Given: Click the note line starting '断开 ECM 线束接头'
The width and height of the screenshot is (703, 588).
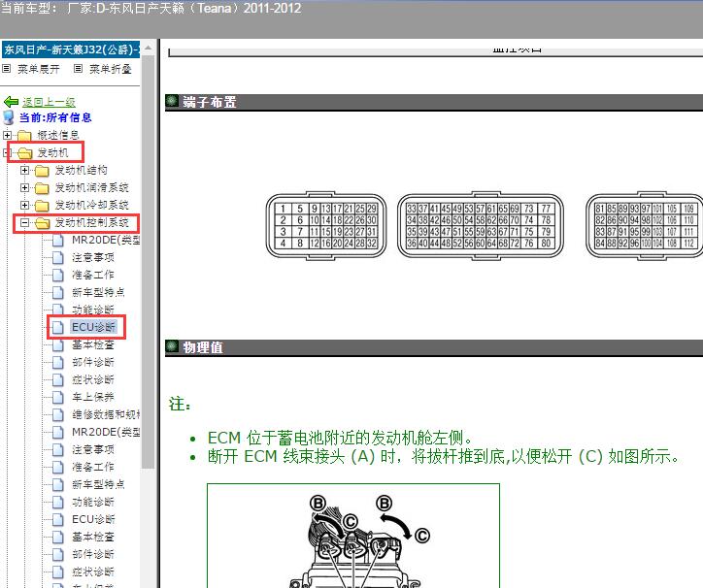Looking at the screenshot, I should click(444, 457).
